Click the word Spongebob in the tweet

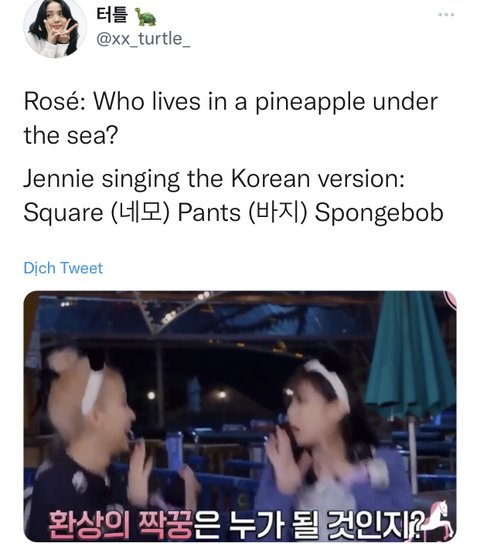pos(379,214)
